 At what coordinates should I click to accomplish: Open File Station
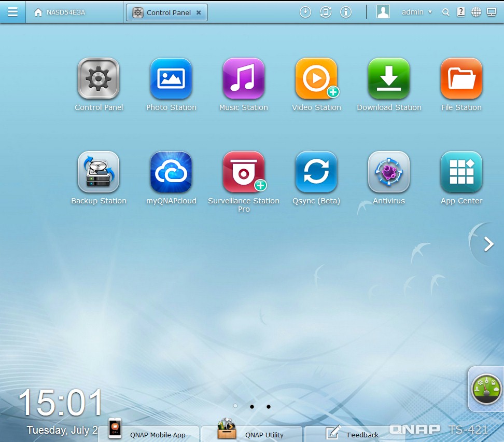(x=461, y=78)
